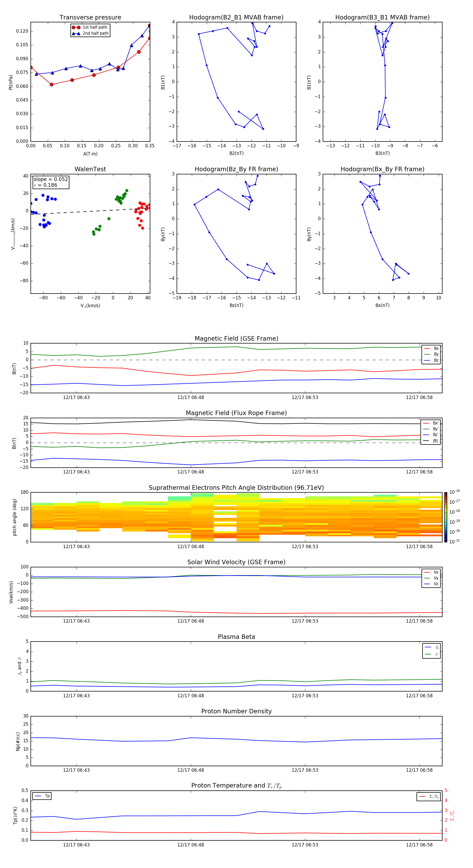Click the pitch angle spectrogram color bar
The image size is (473, 868).
446,517
